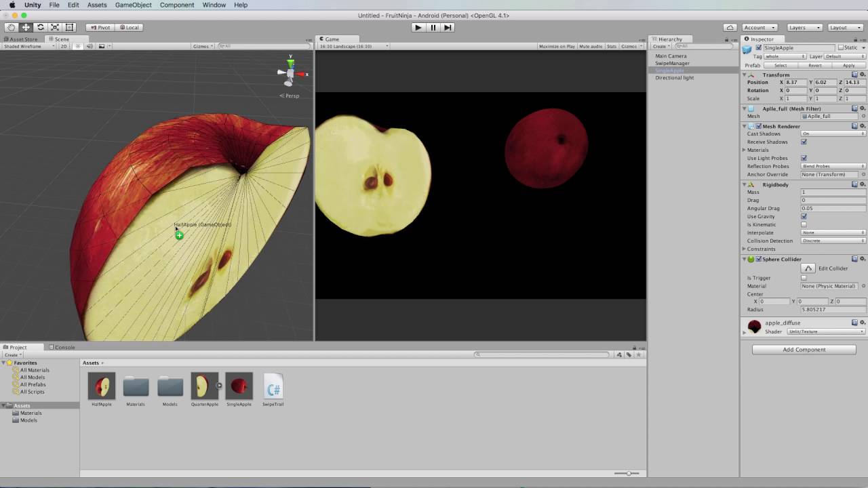This screenshot has height=488, width=868.
Task: Click prefab Apply button
Action: [849, 65]
